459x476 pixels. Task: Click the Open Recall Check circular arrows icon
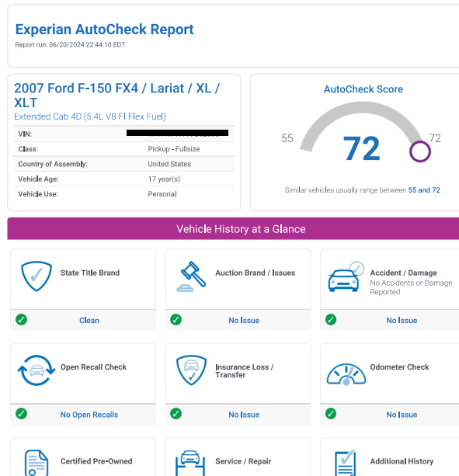pos(37,370)
